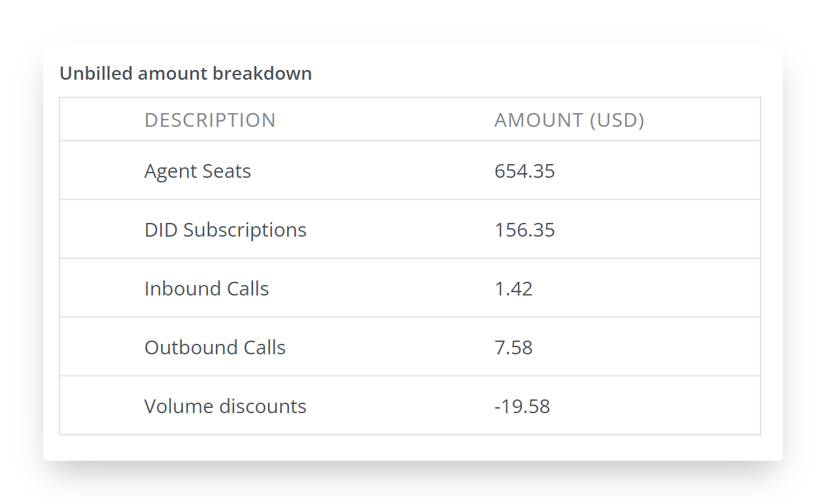Click the -19.58 discount amount
The height and width of the screenshot is (504, 826).
click(522, 407)
